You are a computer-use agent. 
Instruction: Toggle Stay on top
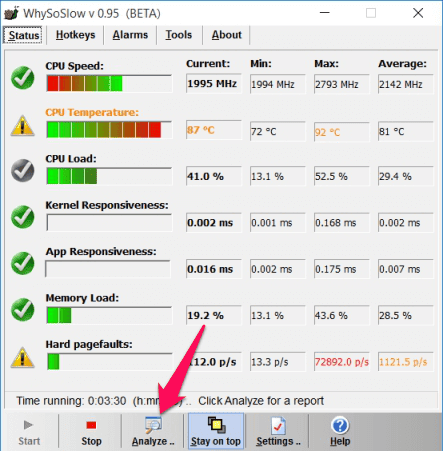tap(216, 431)
